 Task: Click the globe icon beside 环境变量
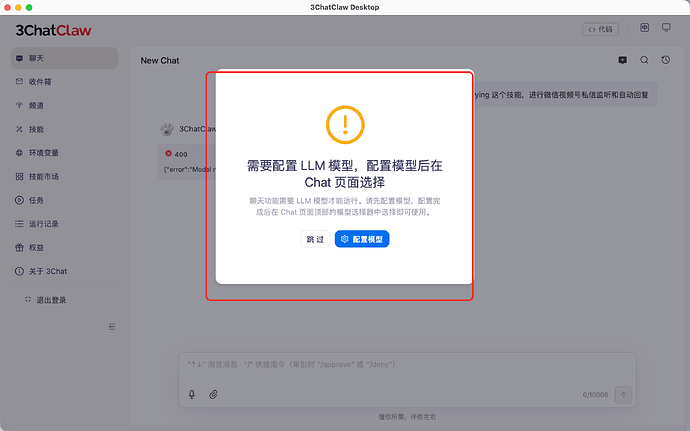pos(19,153)
